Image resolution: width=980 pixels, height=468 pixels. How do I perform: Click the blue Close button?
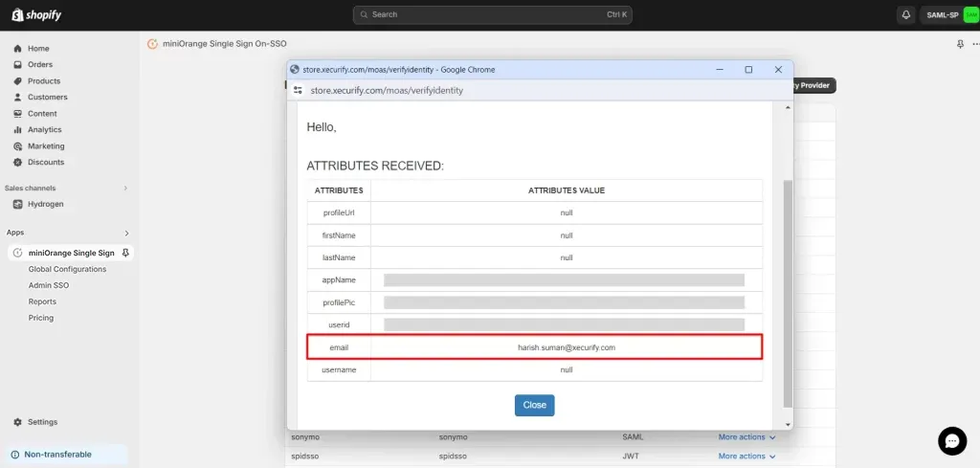click(x=534, y=405)
